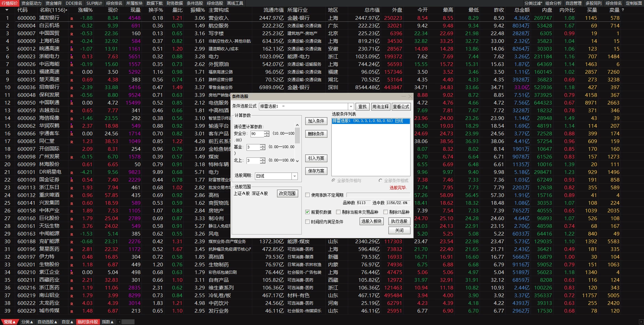The height and width of the screenshot is (325, 644).
Task: Click the 基金 value input field
Action: pos(253,147)
